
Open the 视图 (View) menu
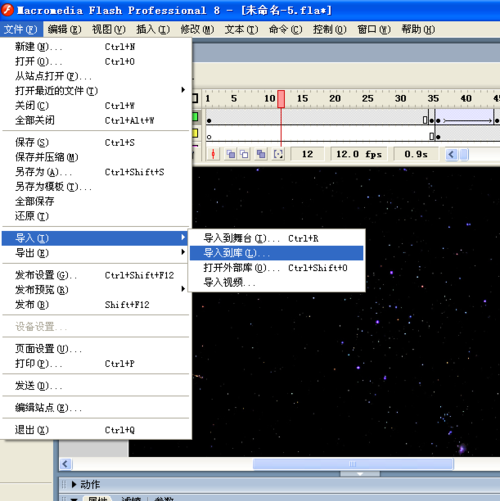pos(109,29)
